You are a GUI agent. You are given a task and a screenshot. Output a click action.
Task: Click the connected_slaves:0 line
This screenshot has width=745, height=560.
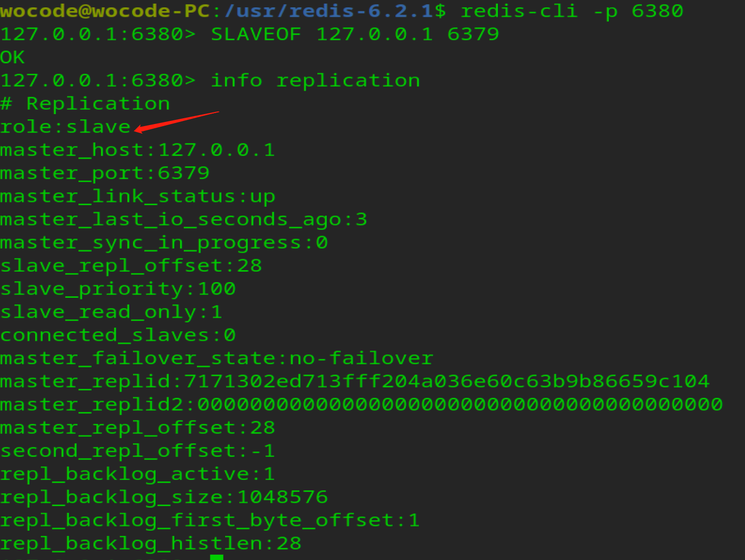118,335
